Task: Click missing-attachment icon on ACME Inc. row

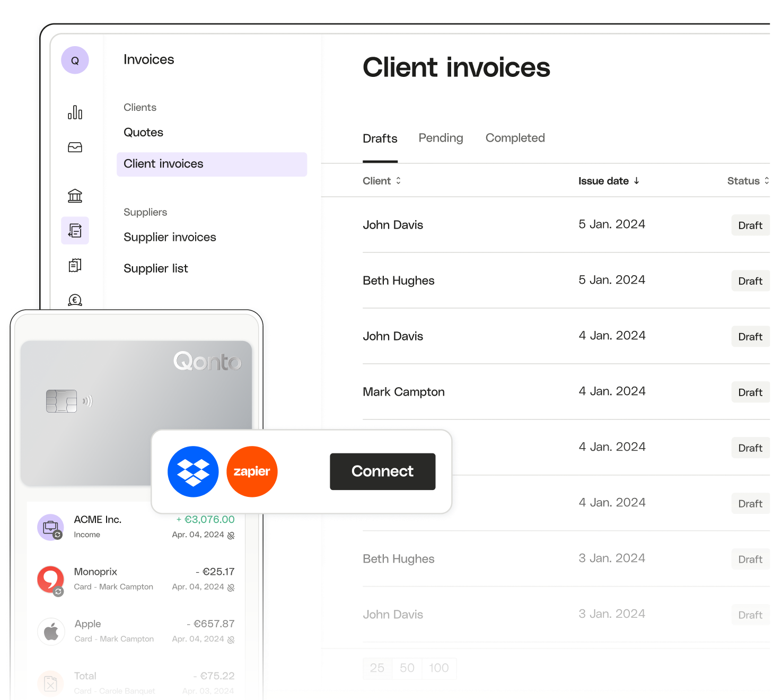Action: point(231,536)
